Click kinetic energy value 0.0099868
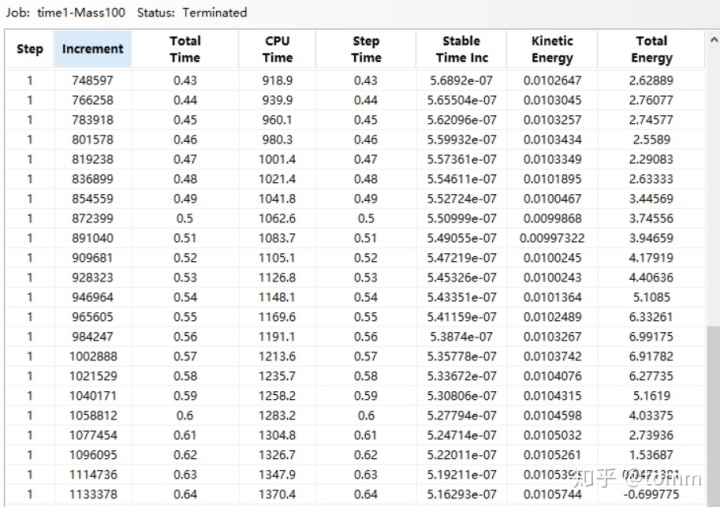The image size is (720, 507). coord(552,219)
